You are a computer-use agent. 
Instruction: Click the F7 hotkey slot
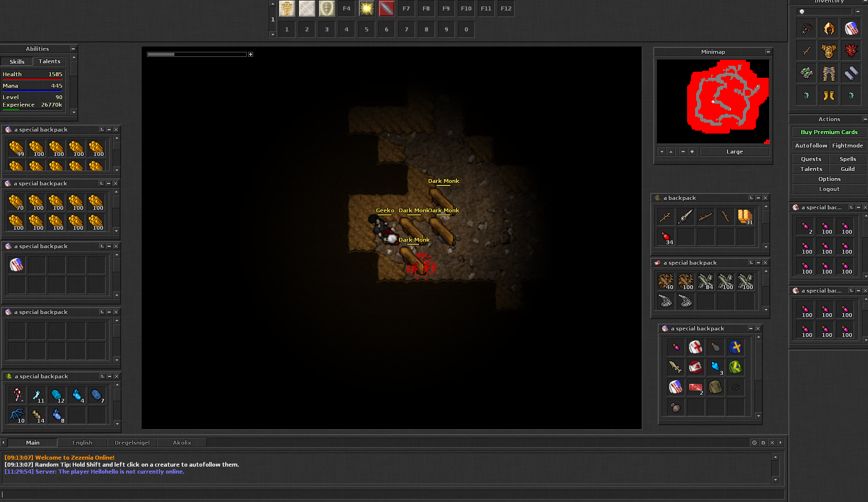tap(407, 8)
